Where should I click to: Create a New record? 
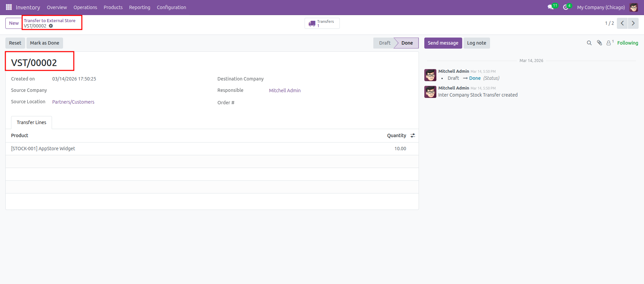(14, 23)
